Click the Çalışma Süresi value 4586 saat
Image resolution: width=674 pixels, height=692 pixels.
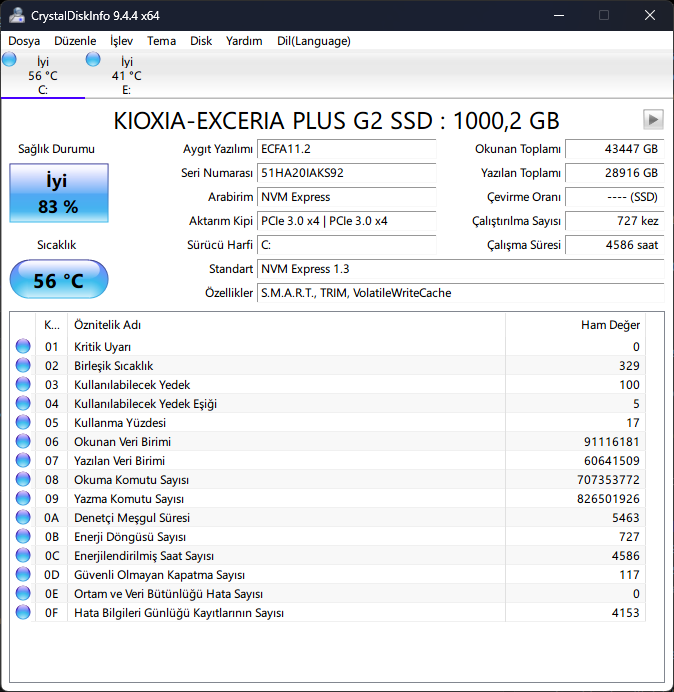(x=614, y=245)
